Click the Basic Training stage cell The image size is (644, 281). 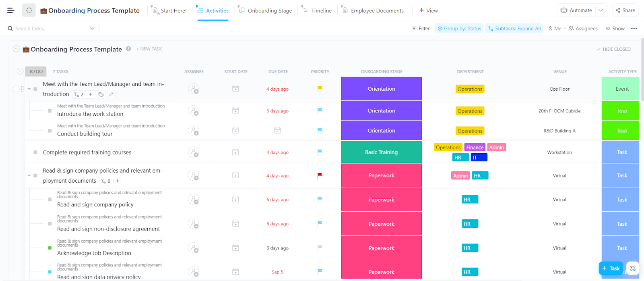click(382, 152)
